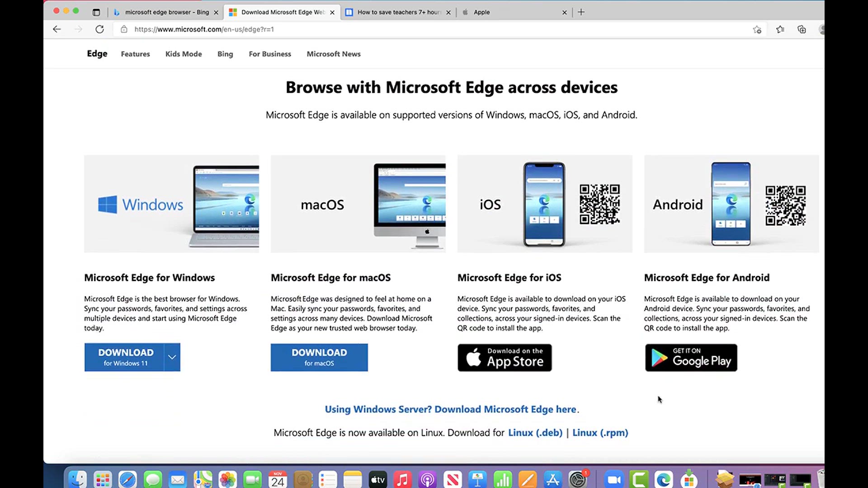
Task: Open Photos from the dock
Action: tap(228, 479)
